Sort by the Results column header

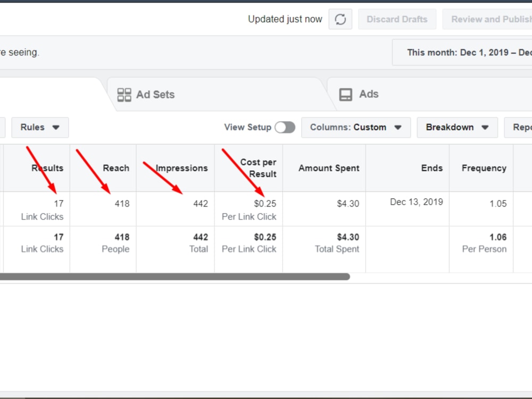coord(37,168)
